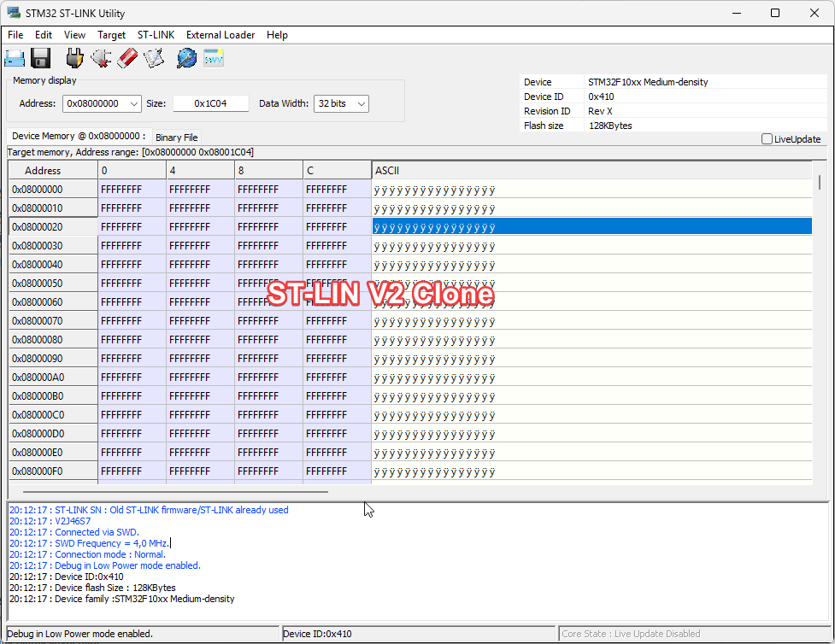
Task: Open the ST-LINK menu
Action: click(156, 35)
